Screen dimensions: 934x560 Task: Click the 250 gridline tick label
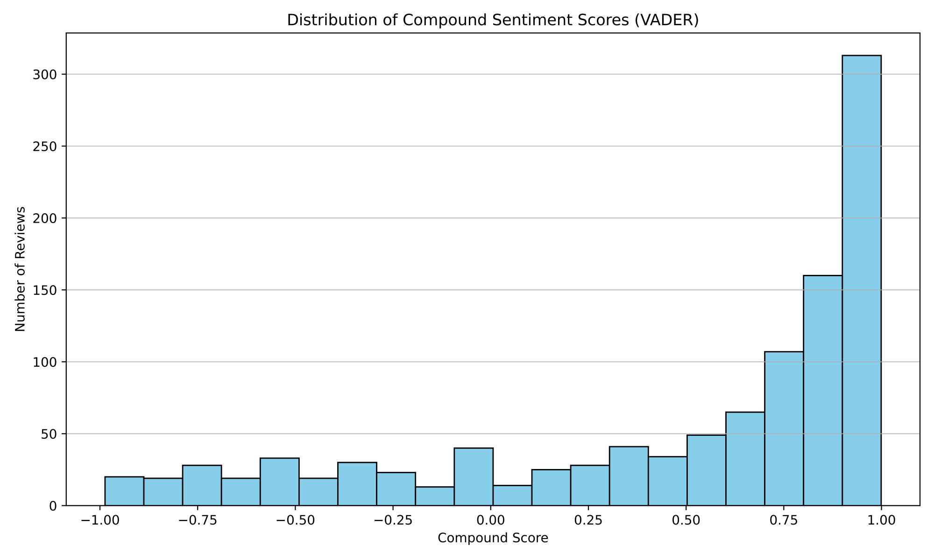(45, 147)
